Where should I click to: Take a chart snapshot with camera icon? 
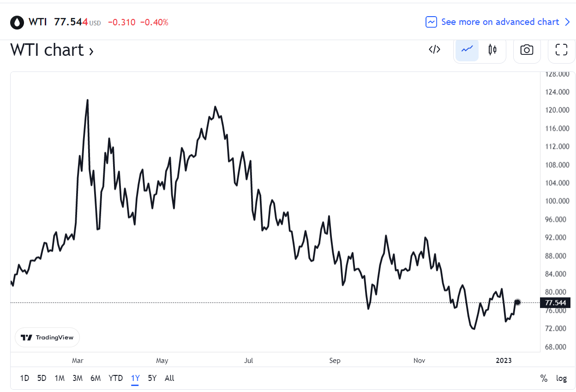click(527, 50)
